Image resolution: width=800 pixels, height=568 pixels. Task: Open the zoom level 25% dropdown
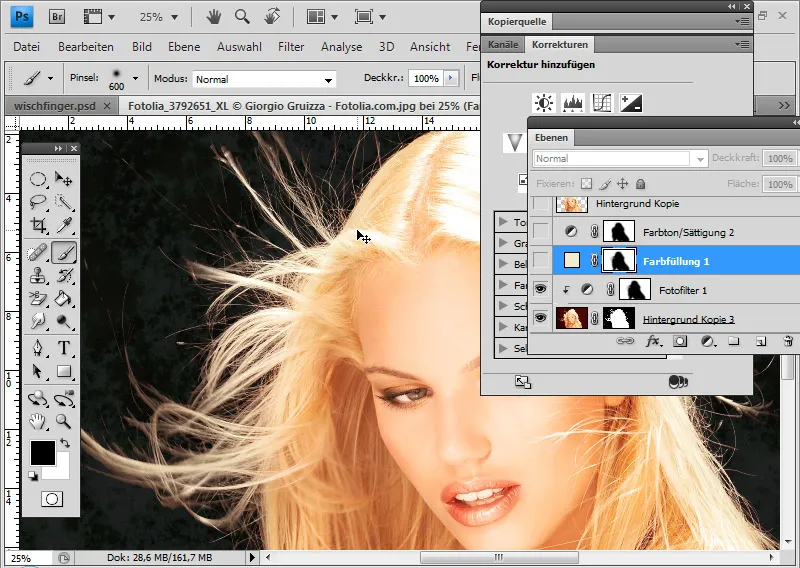point(174,17)
